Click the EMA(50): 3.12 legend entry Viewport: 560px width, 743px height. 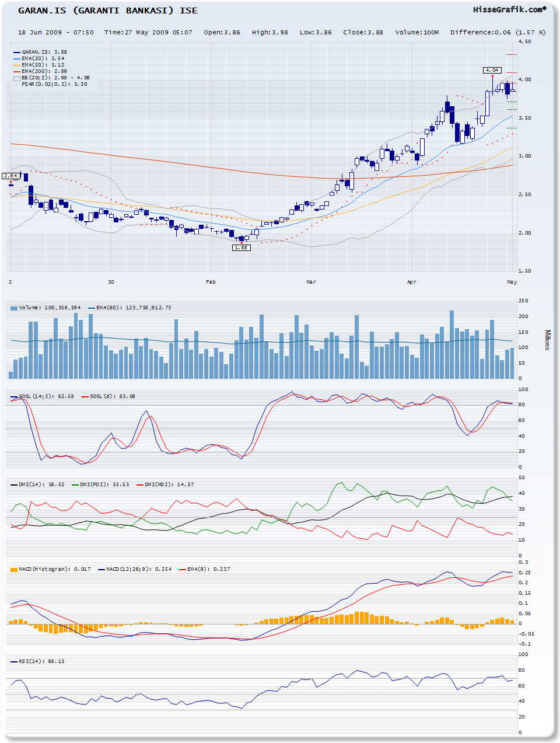(39, 65)
